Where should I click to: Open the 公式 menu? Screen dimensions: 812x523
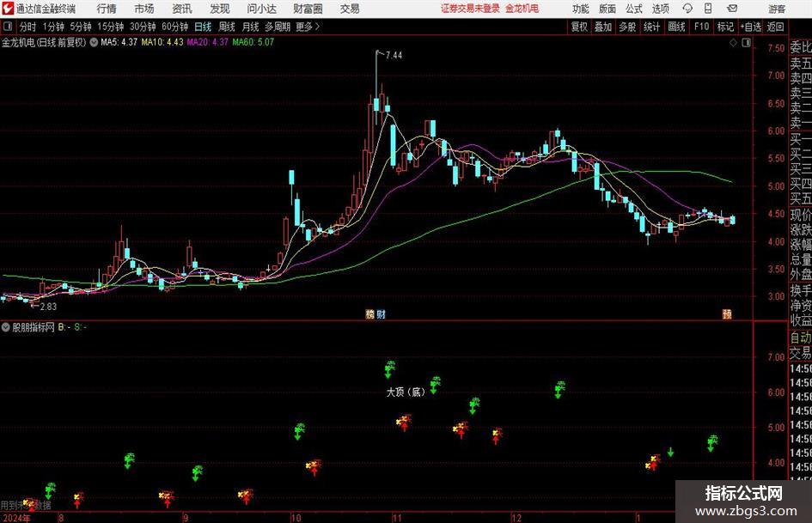point(634,9)
